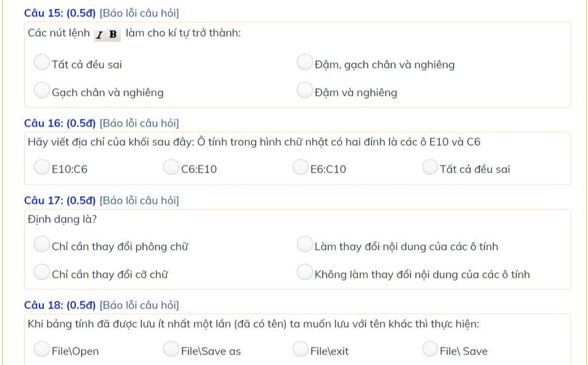Click the italic I icon in question 15

pyautogui.click(x=100, y=35)
